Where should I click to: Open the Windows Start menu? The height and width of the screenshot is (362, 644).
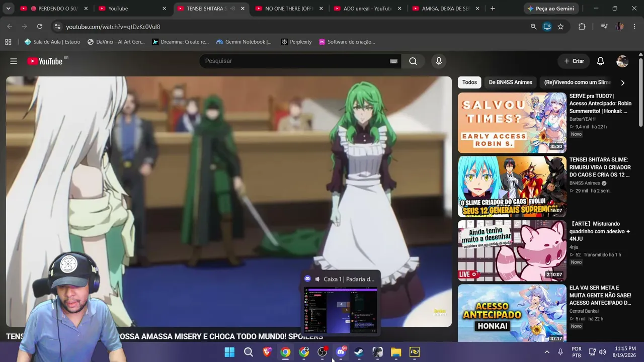pos(229,352)
